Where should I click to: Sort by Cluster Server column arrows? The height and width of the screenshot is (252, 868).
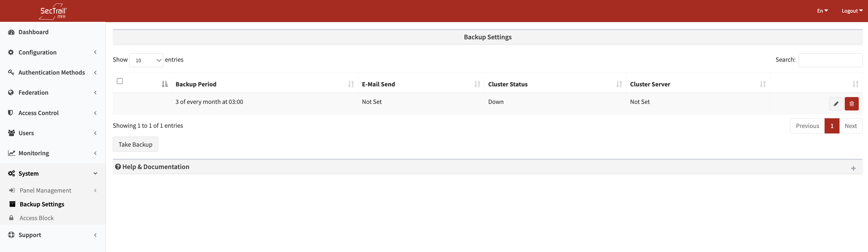click(762, 84)
